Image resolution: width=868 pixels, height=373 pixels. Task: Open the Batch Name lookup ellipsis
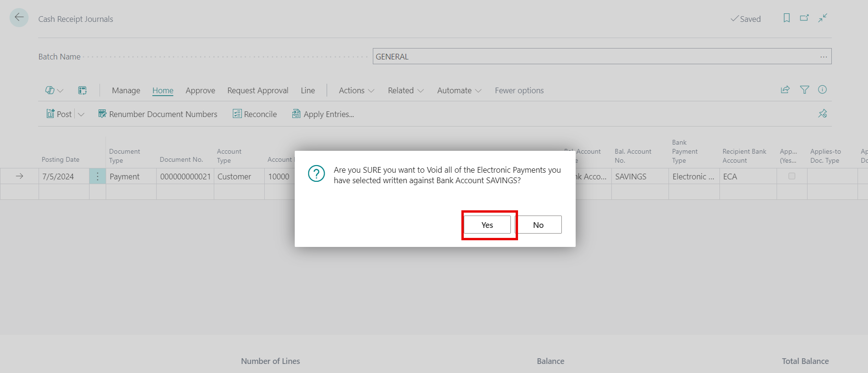click(x=824, y=57)
